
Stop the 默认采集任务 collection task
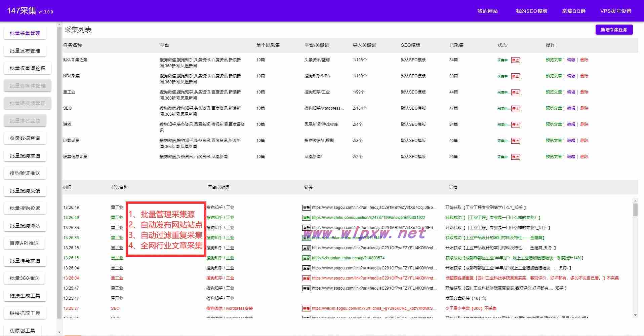pos(515,60)
